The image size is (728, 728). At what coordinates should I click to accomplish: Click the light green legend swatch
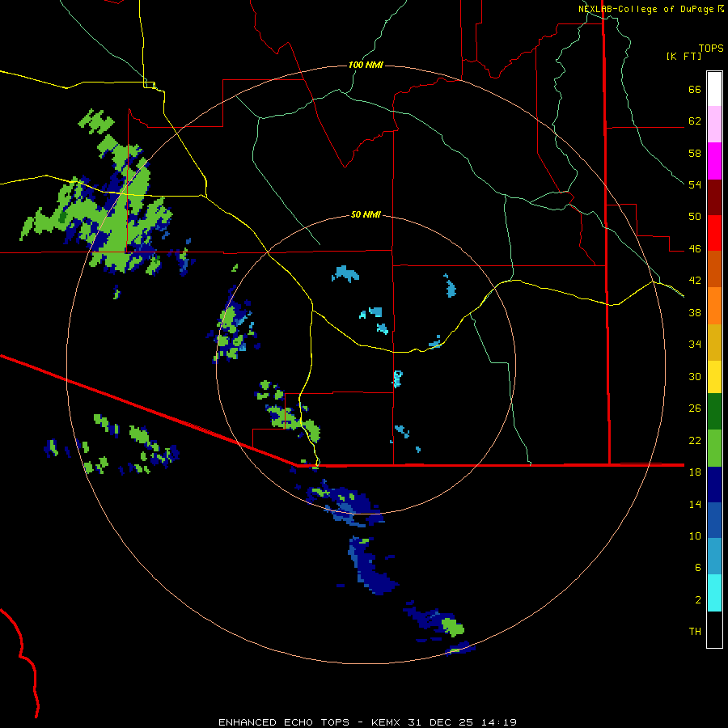coord(714,448)
